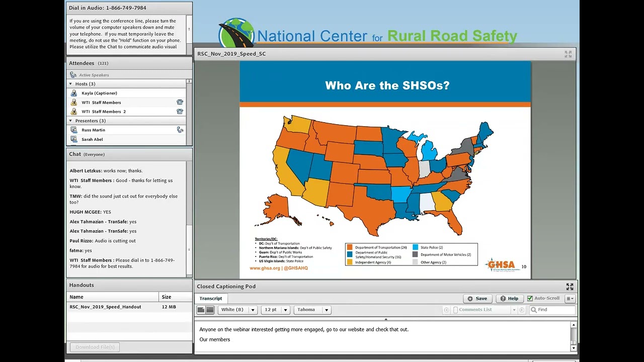The height and width of the screenshot is (362, 644).
Task: Click Kayla (Captioner) host avatar icon
Action: [x=74, y=93]
